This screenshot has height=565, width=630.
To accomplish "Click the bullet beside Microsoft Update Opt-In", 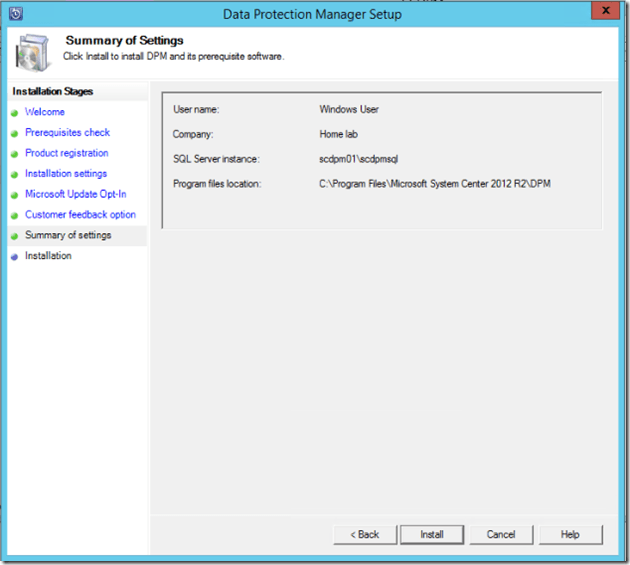I will [x=14, y=195].
